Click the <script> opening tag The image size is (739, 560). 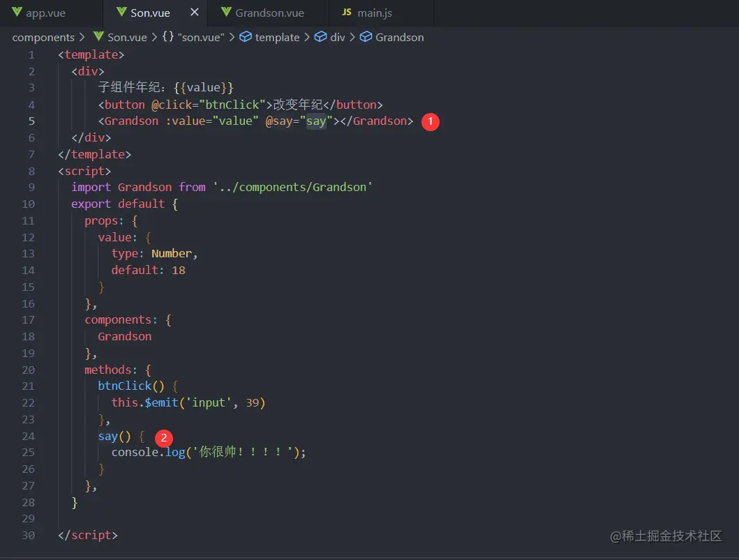pos(84,171)
